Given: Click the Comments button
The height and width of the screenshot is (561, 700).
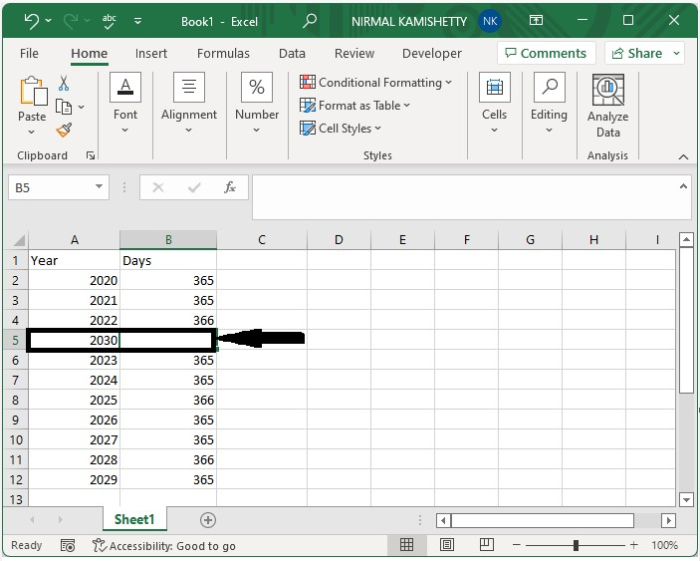Looking at the screenshot, I should [546, 54].
